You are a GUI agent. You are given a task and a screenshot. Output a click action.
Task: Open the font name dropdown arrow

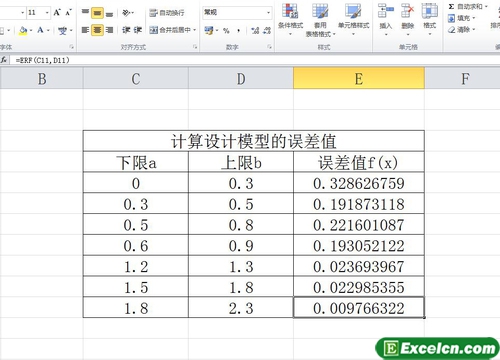pyautogui.click(x=23, y=13)
